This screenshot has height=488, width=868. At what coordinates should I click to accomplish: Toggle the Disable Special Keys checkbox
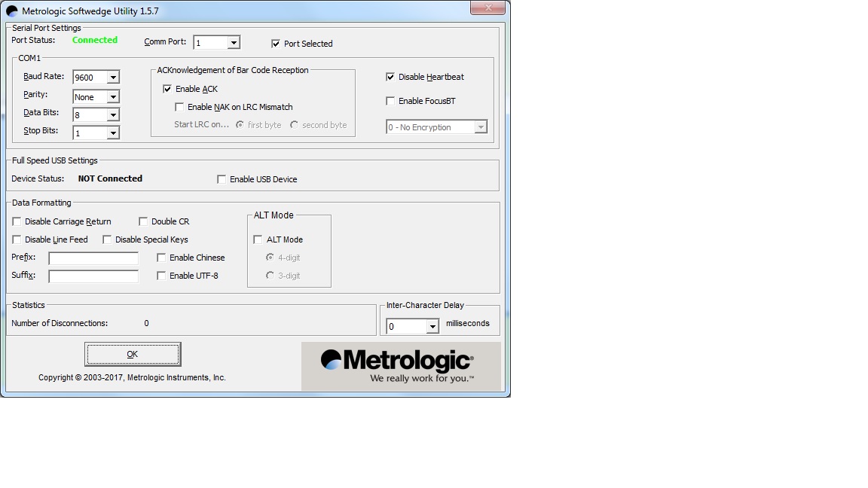(x=107, y=239)
